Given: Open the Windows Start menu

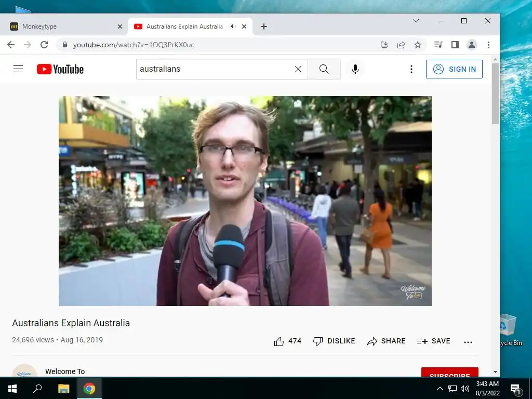Looking at the screenshot, I should coord(12,389).
